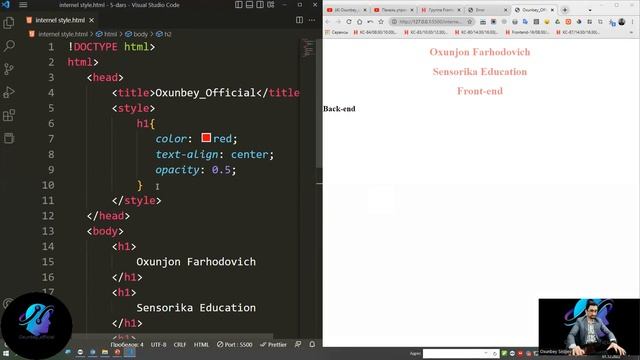Click the Sensorika Education heading in browser
The width and height of the screenshot is (640, 360).
tap(480, 71)
